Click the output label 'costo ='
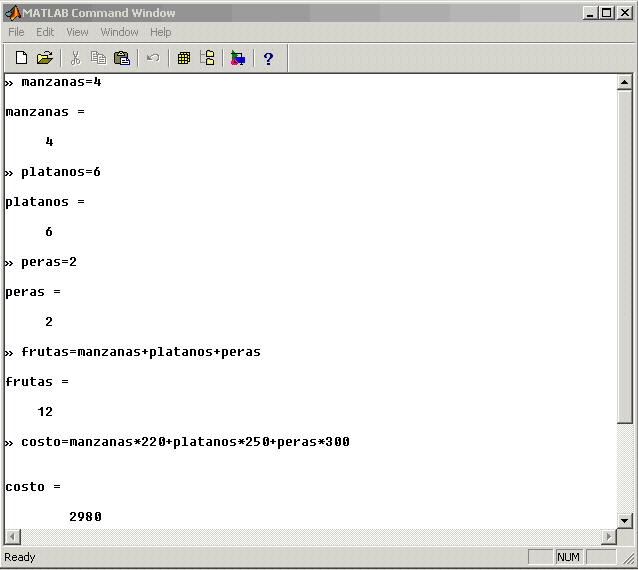Viewport: 638px width, 570px height. (x=33, y=487)
